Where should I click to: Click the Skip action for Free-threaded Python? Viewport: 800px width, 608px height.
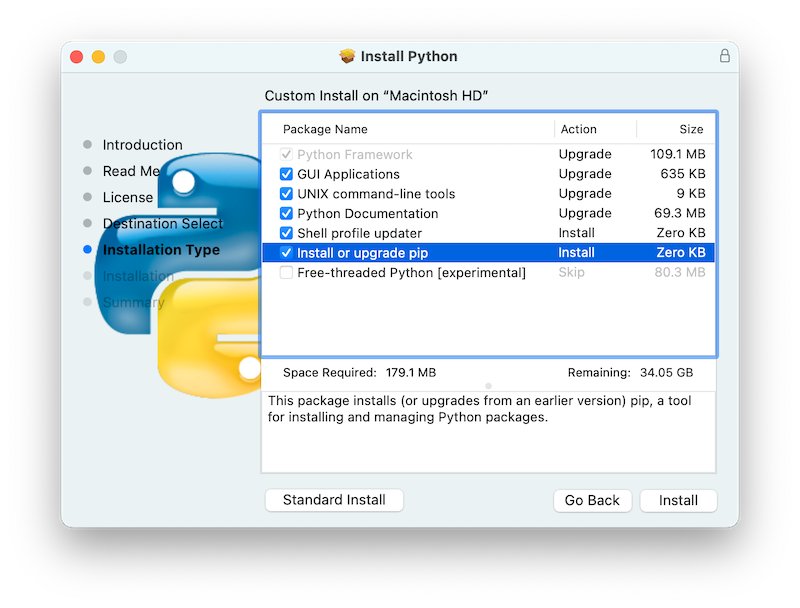click(x=571, y=272)
